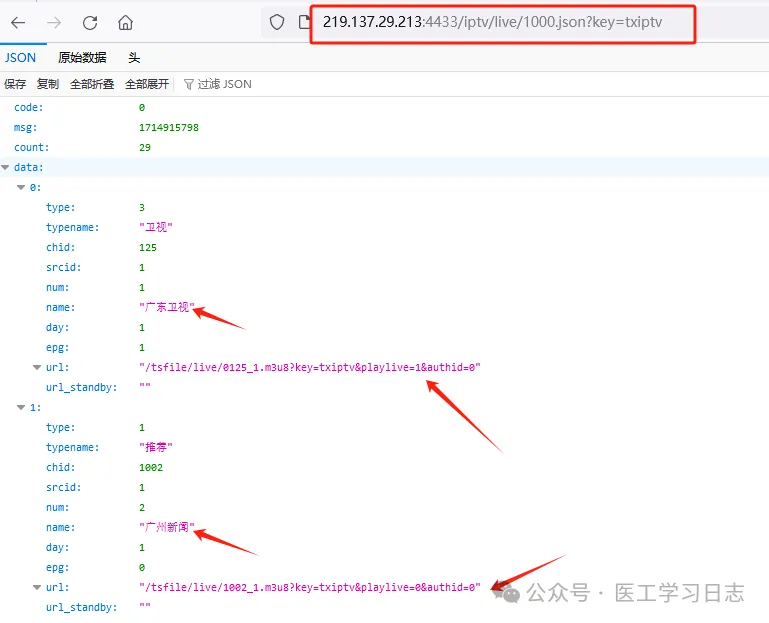Select the 0125_1.m3u8 url string

click(x=309, y=367)
